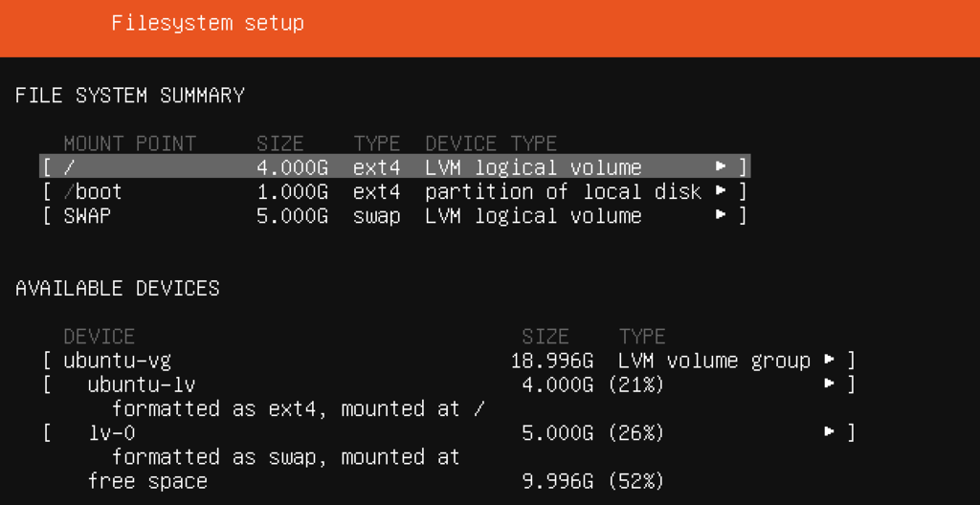Screen dimensions: 980x505
Task: Click 'partition of local disk' text
Action: [x=563, y=191]
